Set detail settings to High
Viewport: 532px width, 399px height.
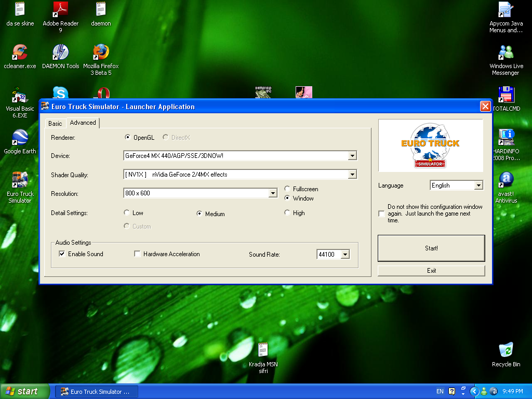(x=295, y=212)
